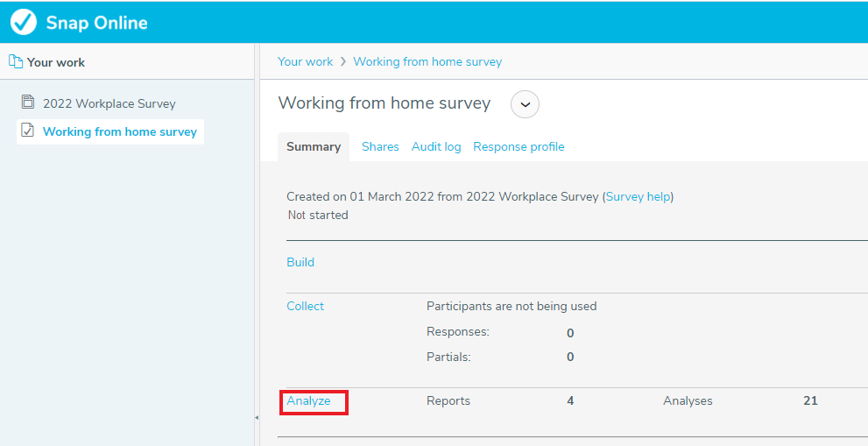The height and width of the screenshot is (446, 868).
Task: Click Your work breadcrumb link
Action: click(x=305, y=61)
